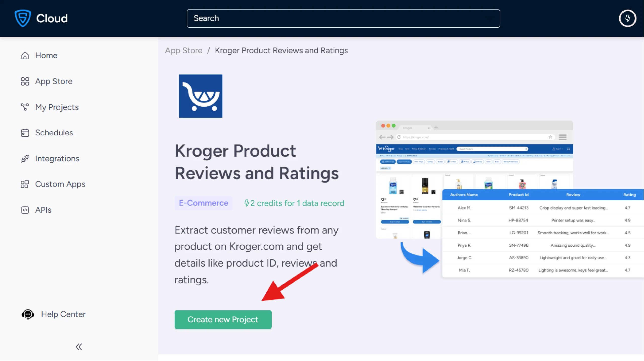This screenshot has height=361, width=644.
Task: Click the Authors Name column header
Action: pos(464,195)
